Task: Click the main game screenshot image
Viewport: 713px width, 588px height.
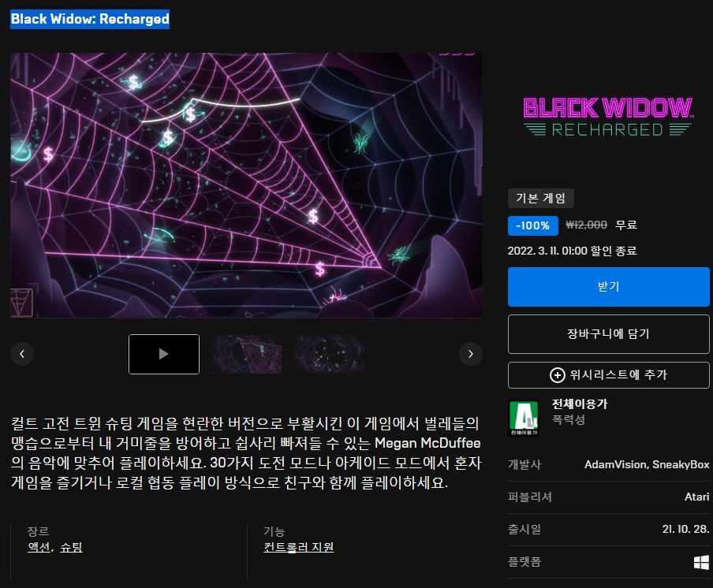Action: 246,185
